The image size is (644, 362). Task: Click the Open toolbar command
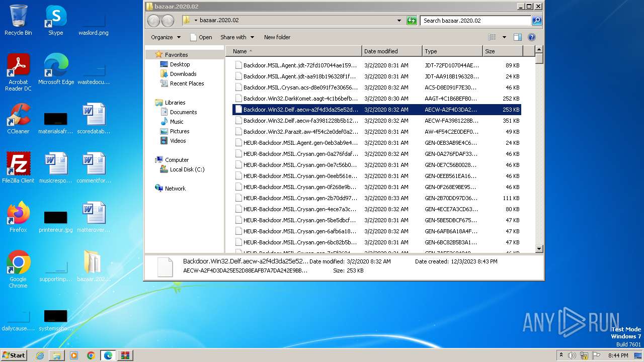click(201, 37)
